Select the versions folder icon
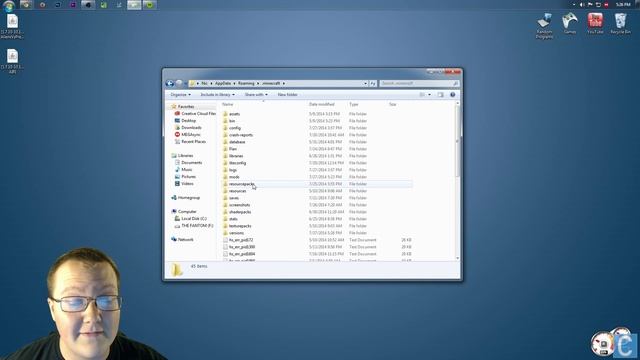 pyautogui.click(x=225, y=233)
